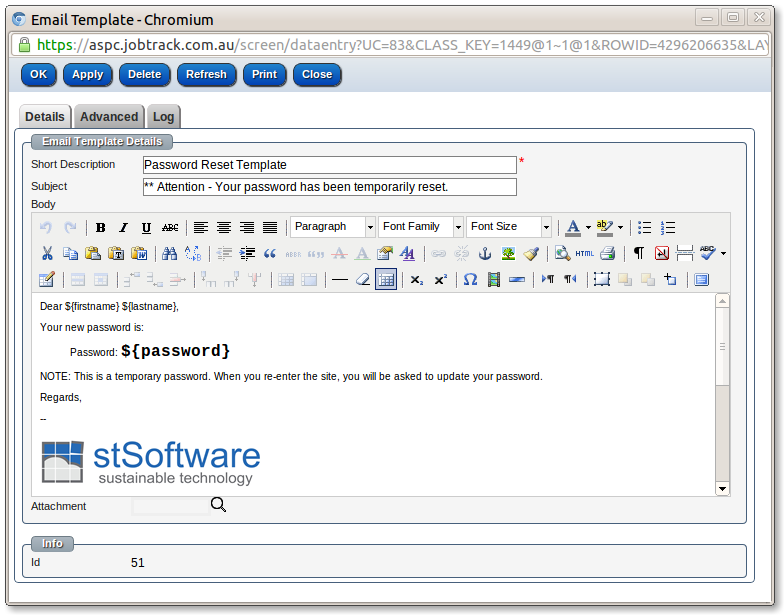Screen dimensions: 784x615
Task: Click the blockquote icon
Action: click(x=269, y=254)
